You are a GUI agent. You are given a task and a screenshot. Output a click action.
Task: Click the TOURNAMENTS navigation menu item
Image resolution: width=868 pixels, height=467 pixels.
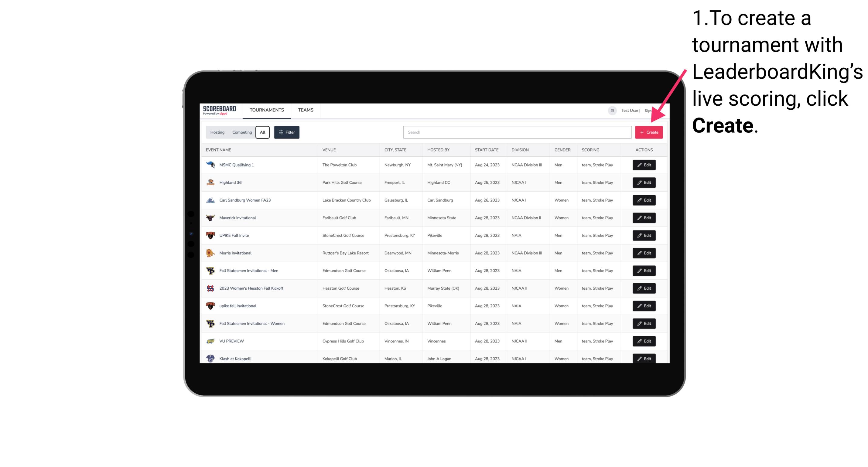pyautogui.click(x=266, y=110)
